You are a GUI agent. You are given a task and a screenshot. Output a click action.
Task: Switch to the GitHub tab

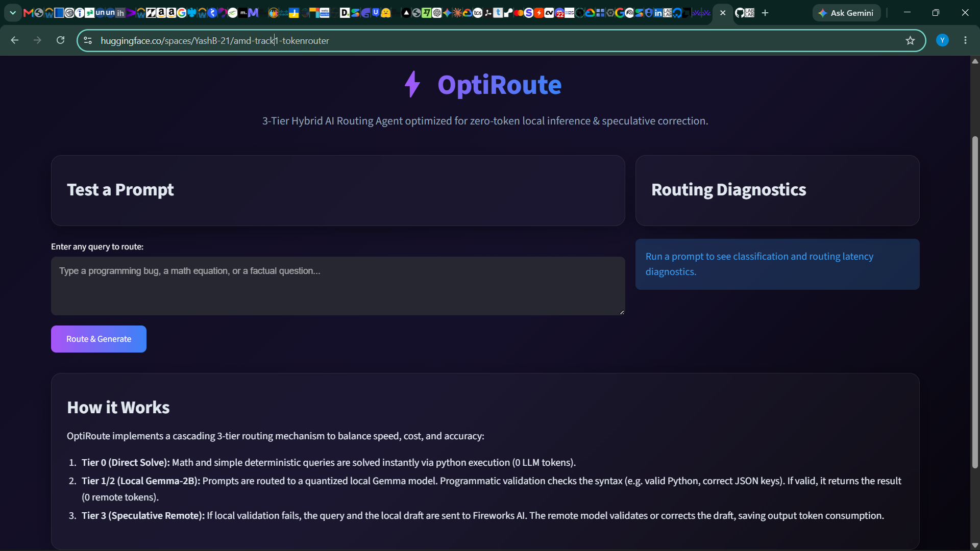[x=740, y=13]
